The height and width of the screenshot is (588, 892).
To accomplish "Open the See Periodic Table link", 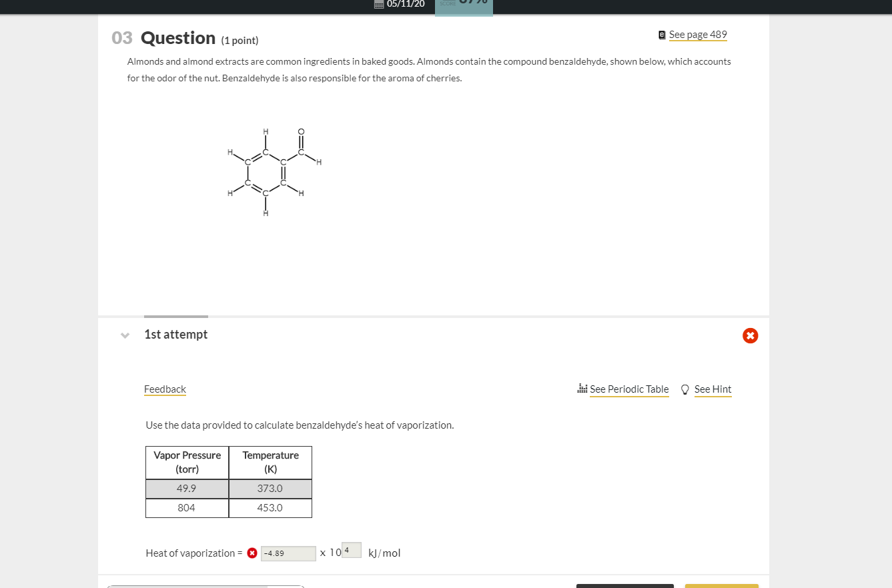I will point(629,389).
